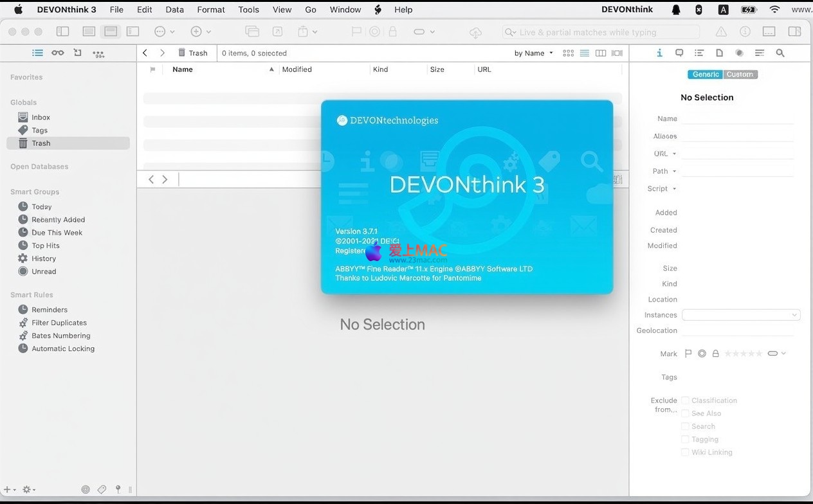Click the Generic info tab
Screen dimensions: 813x504
(x=705, y=75)
